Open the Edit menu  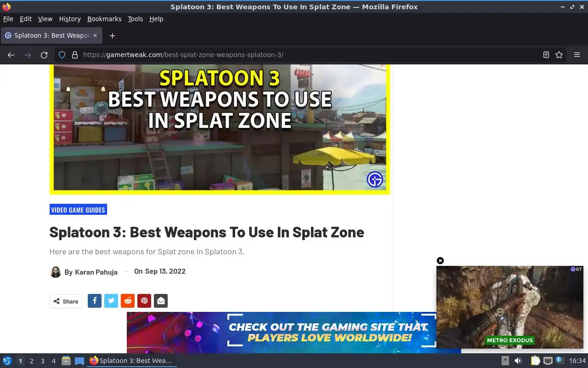(26, 19)
